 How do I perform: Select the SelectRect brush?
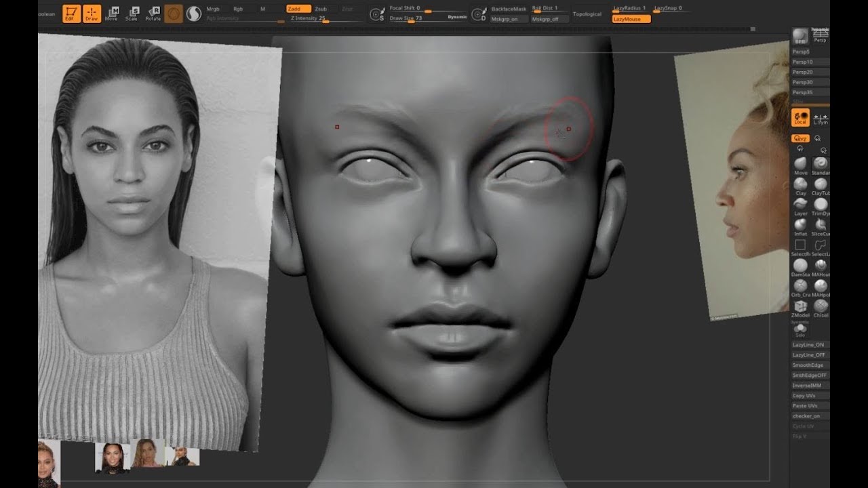(x=801, y=247)
